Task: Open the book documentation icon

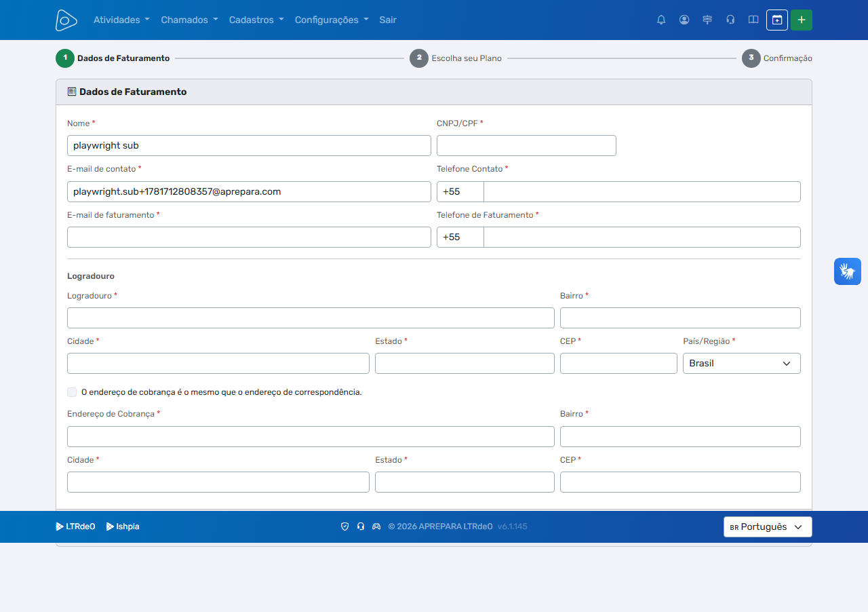Action: (x=753, y=20)
